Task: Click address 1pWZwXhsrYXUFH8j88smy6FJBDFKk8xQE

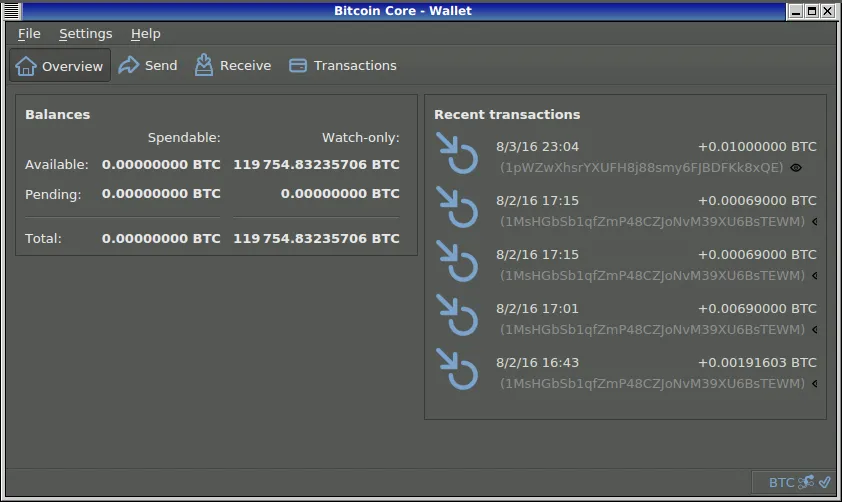Action: point(642,168)
